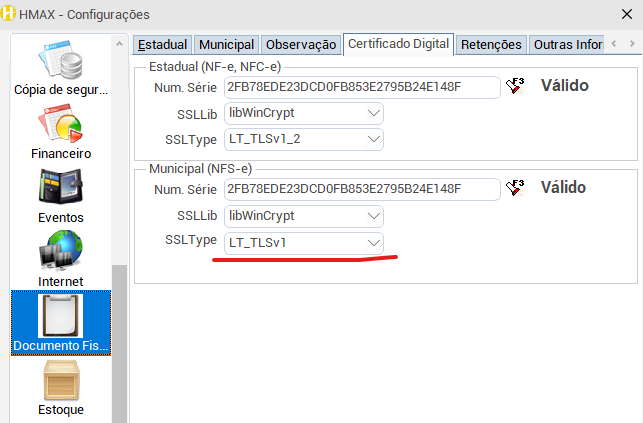643x423 pixels.
Task: Open the Estoque box icon
Action: tap(60, 380)
